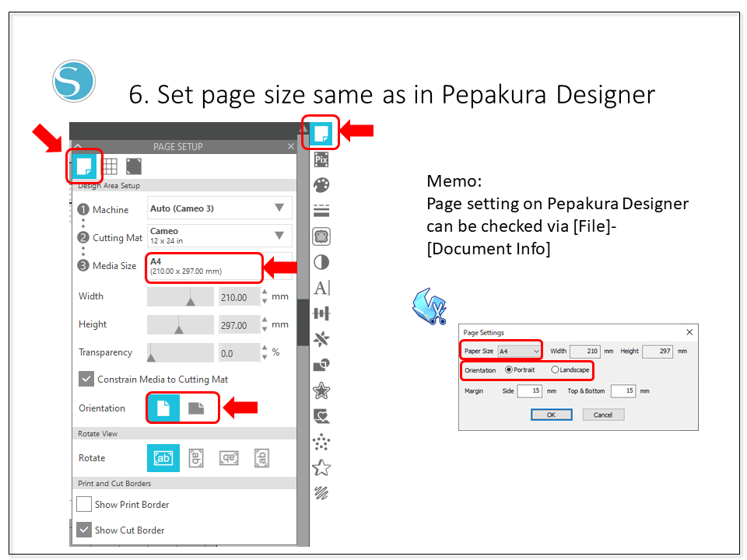Click the Transparency spinner arrows
Viewport: 747px width, 560px height.
point(265,352)
